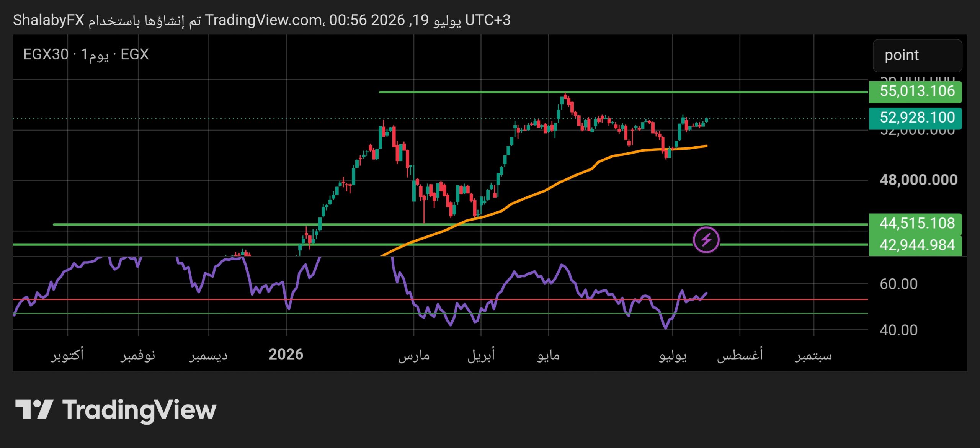Click the 'point' unit label box

point(917,56)
